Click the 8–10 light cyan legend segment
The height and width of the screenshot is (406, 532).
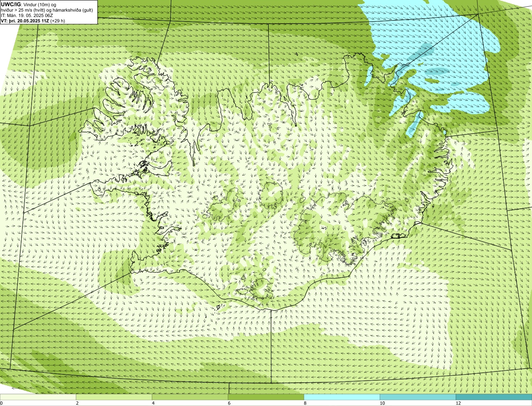point(342,397)
